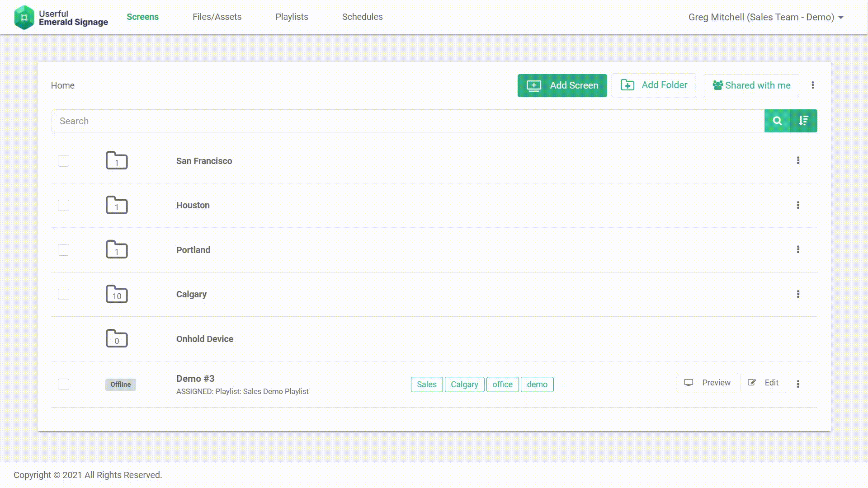This screenshot has width=868, height=488.
Task: Focus the Search input field
Action: tap(408, 121)
